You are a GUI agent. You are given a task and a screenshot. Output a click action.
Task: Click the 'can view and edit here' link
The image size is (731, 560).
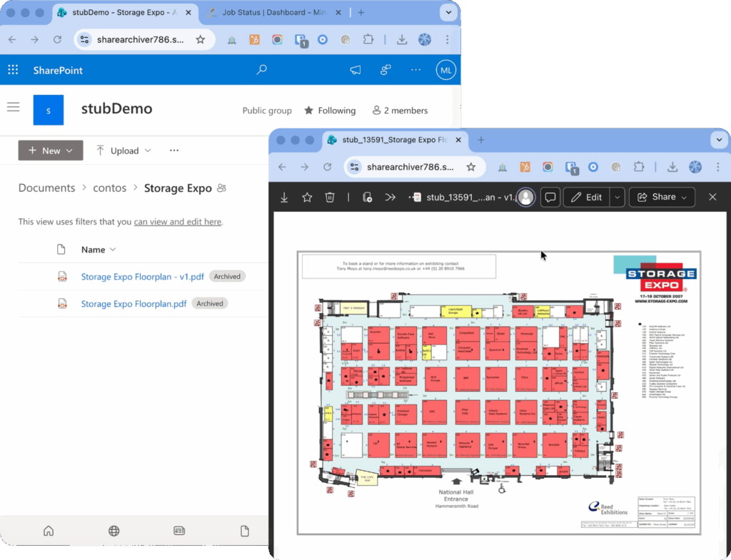178,222
